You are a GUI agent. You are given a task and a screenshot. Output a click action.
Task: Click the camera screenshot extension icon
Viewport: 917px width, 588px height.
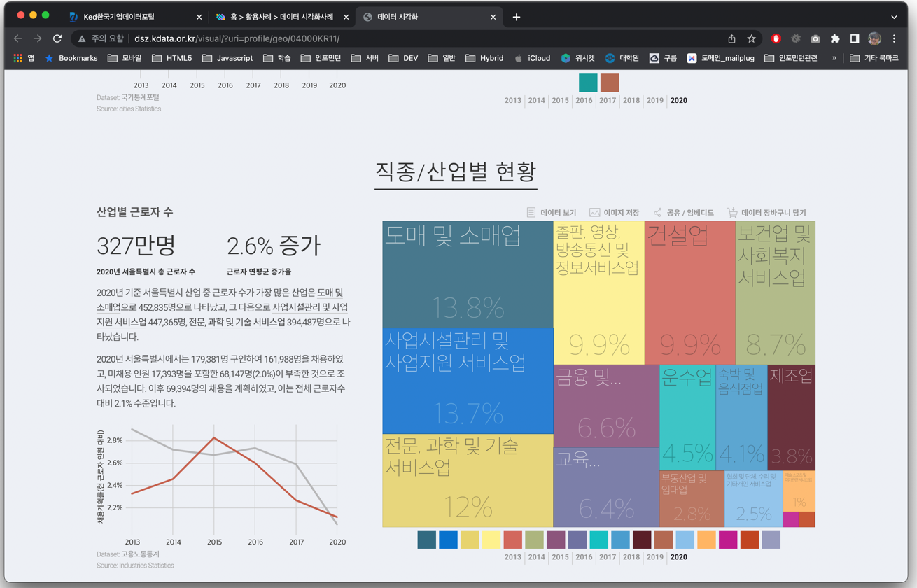tap(815, 38)
